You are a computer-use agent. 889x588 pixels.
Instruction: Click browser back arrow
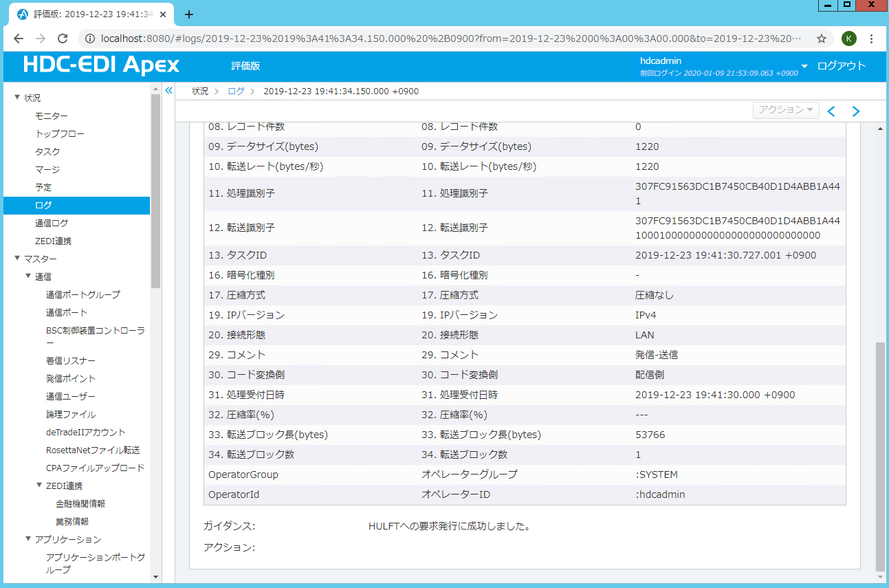point(19,39)
